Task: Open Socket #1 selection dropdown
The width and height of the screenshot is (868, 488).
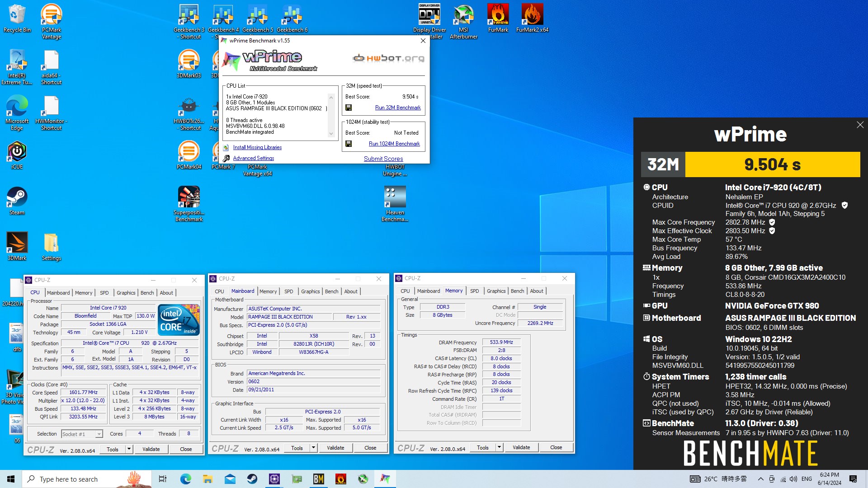Action: click(x=82, y=434)
